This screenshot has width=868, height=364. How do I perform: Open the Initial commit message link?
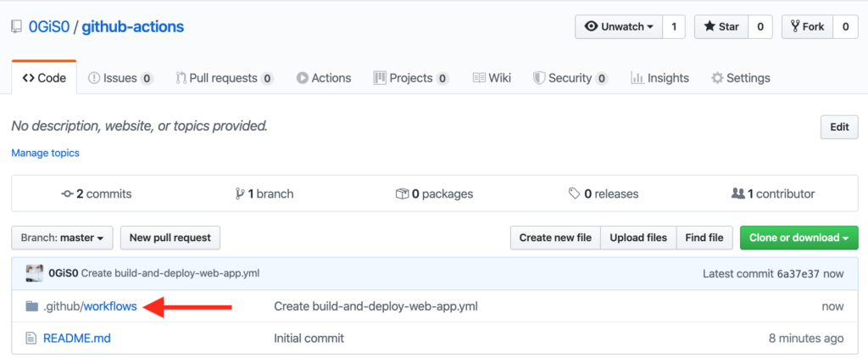coord(309,338)
